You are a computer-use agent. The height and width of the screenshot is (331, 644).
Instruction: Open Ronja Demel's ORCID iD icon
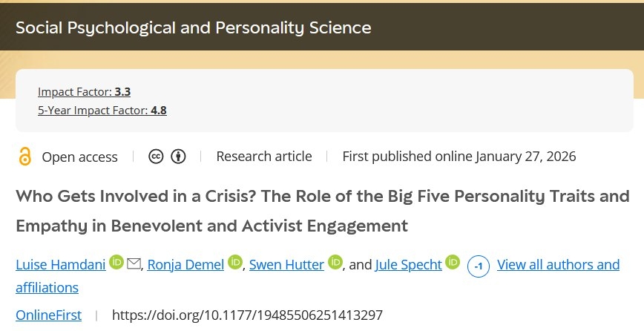(236, 262)
